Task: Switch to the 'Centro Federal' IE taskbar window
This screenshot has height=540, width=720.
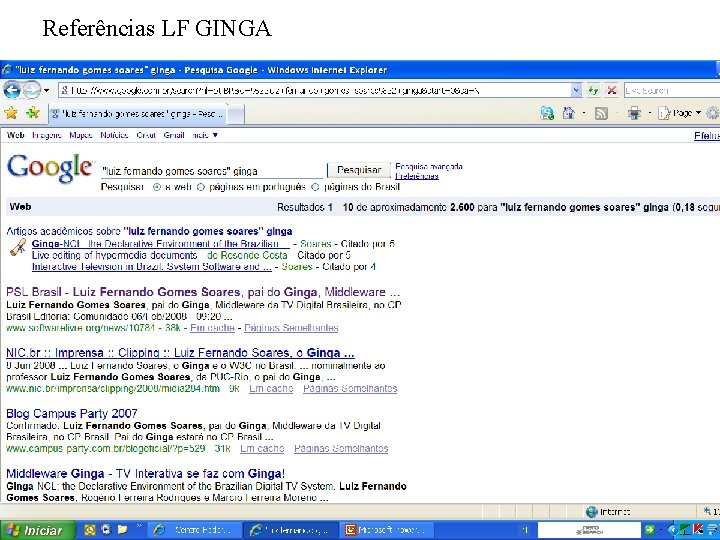Action: click(195, 530)
